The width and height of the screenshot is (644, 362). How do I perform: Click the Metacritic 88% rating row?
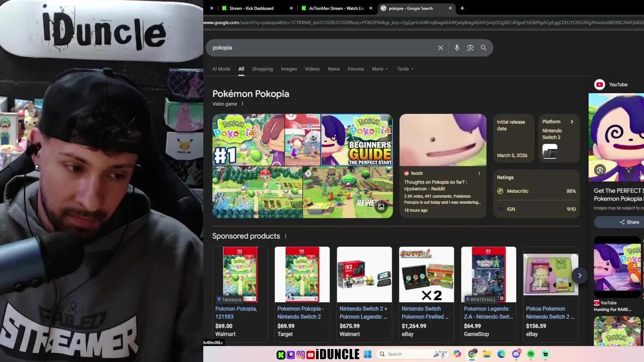point(536,191)
